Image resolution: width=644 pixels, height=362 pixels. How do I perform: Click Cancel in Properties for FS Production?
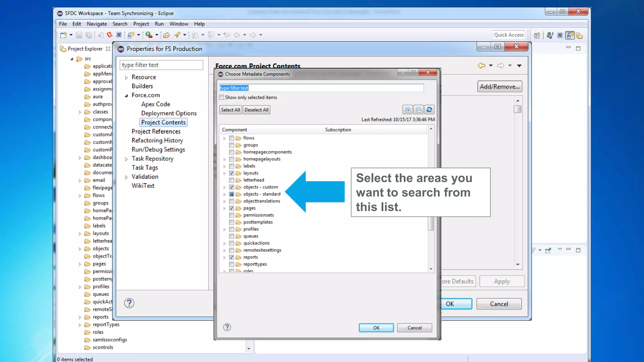tap(499, 304)
